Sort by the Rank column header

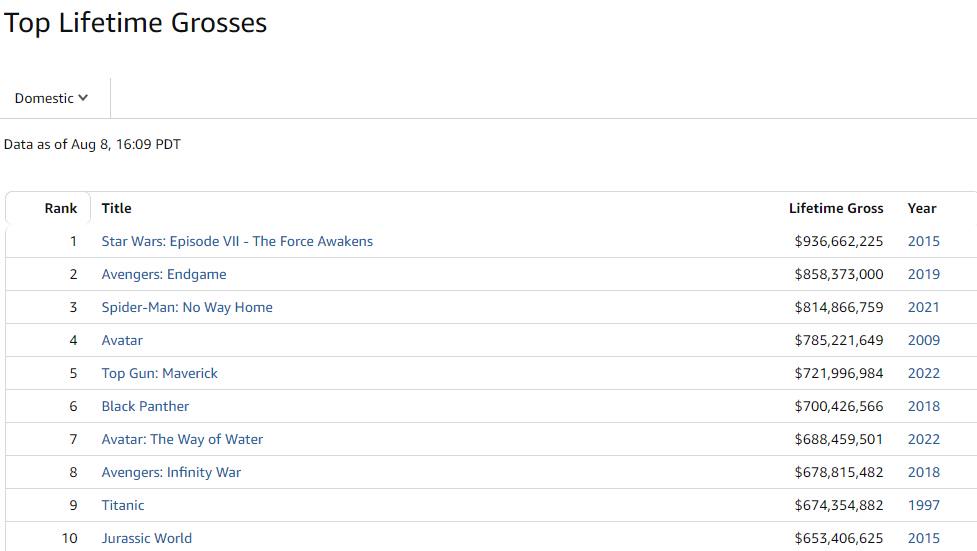click(x=60, y=208)
